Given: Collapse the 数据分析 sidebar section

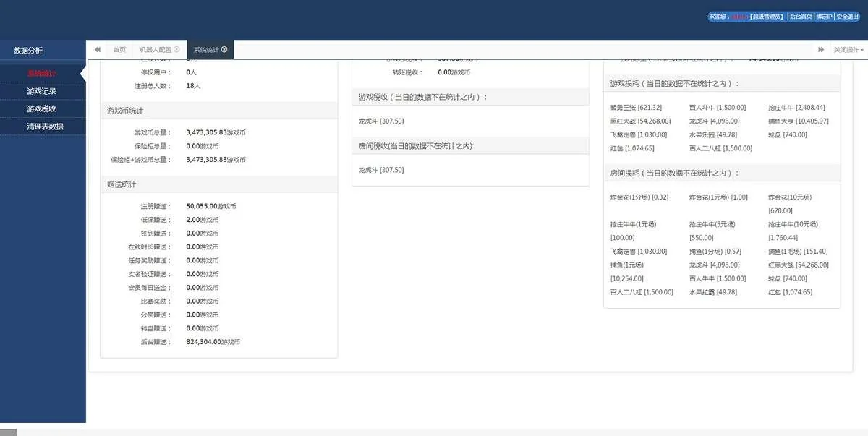Looking at the screenshot, I should [28, 51].
